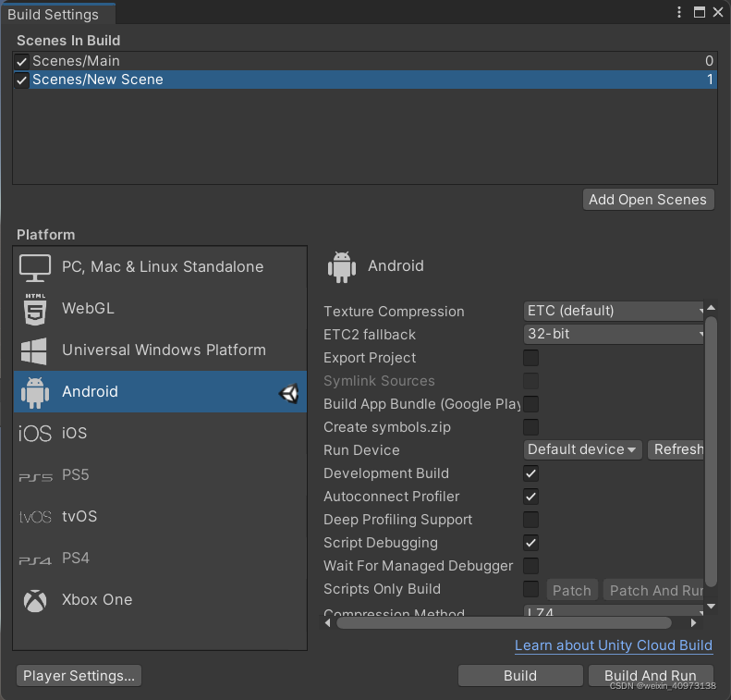The height and width of the screenshot is (700, 731).
Task: Click the vertical scrollbar in Android settings
Action: (x=711, y=451)
